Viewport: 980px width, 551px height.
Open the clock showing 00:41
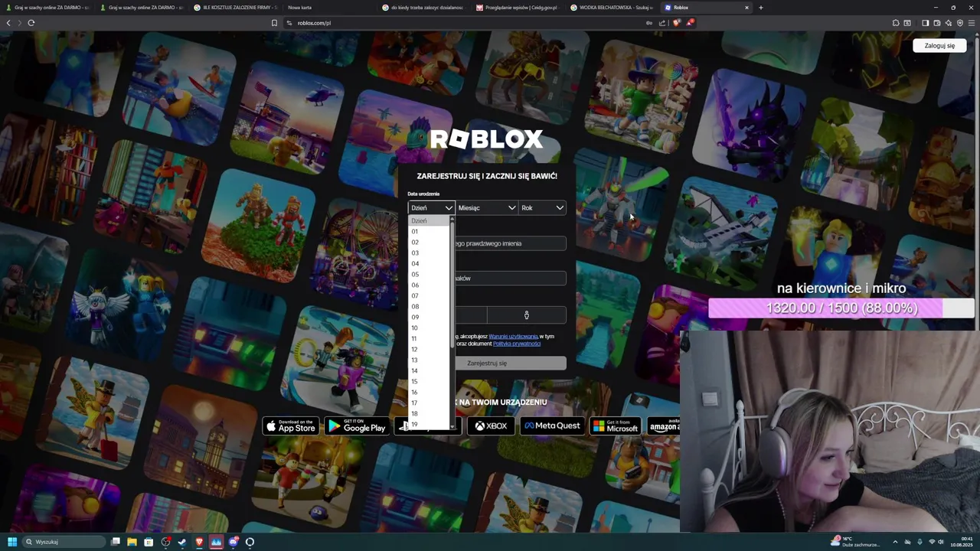click(963, 542)
